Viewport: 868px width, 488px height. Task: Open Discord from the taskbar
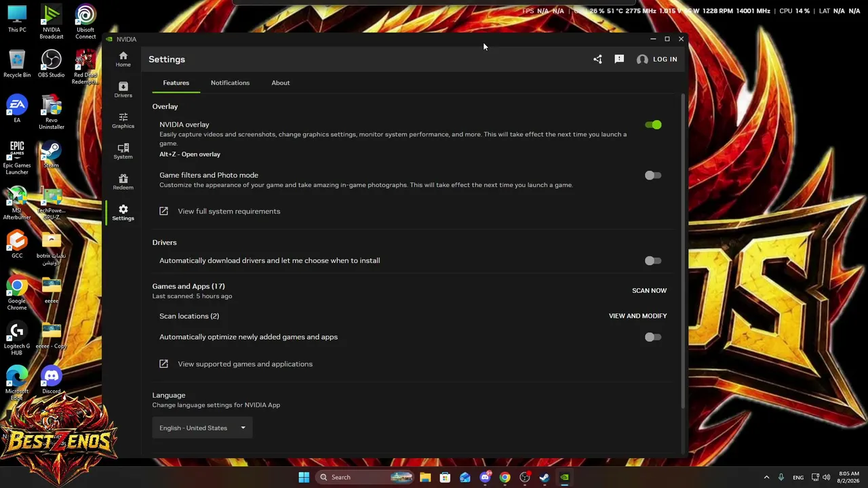pyautogui.click(x=485, y=477)
